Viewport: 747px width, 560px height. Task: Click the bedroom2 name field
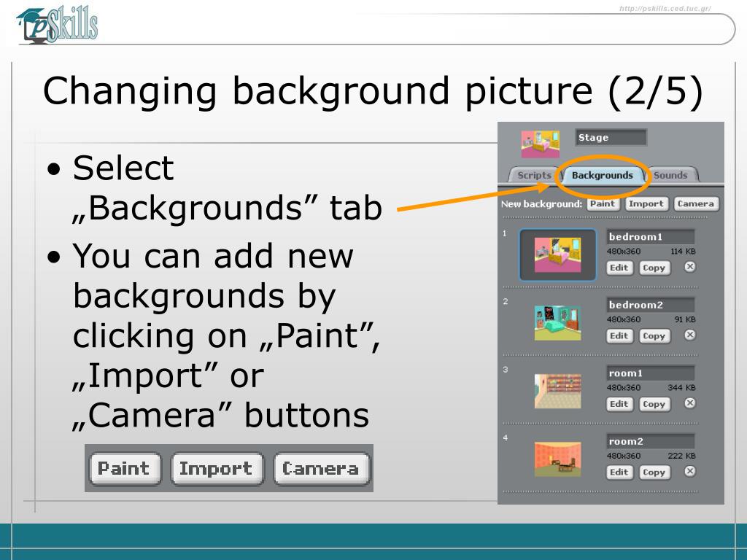[x=650, y=305]
